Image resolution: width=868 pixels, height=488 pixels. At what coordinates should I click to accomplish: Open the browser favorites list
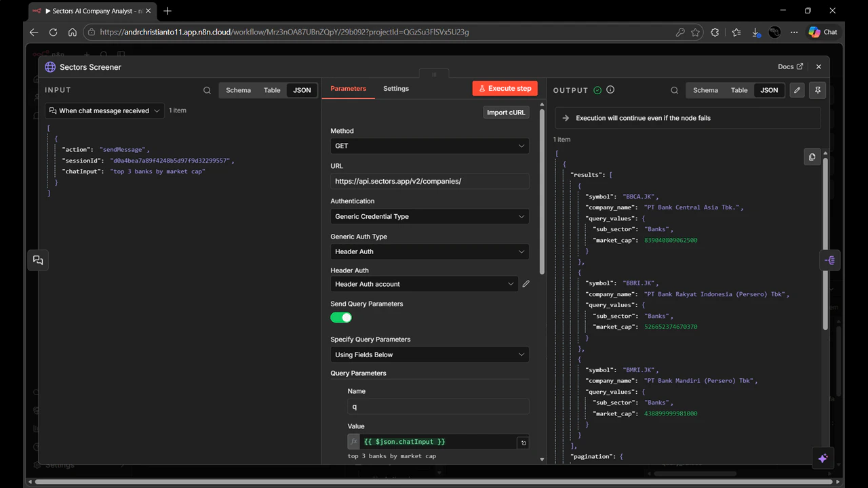click(x=736, y=32)
